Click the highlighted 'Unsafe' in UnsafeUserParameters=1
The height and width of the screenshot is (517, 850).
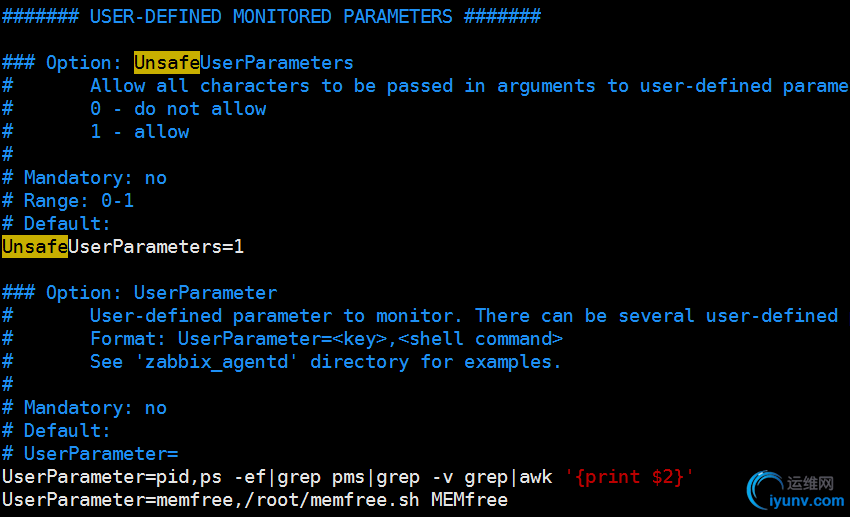(35, 246)
